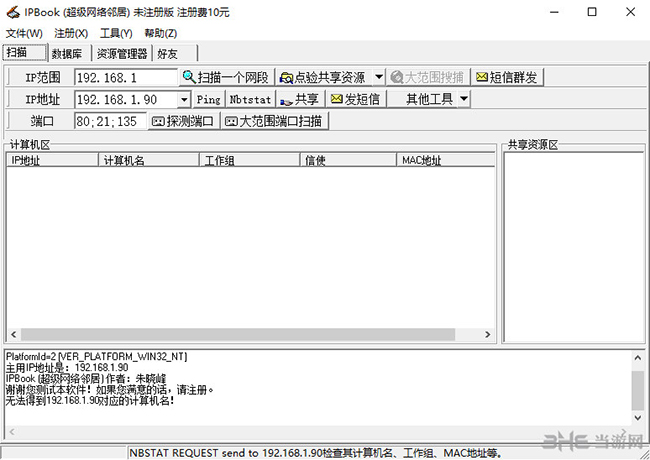Click log line 主用IP地址是: 192.168.1.90

[67, 367]
